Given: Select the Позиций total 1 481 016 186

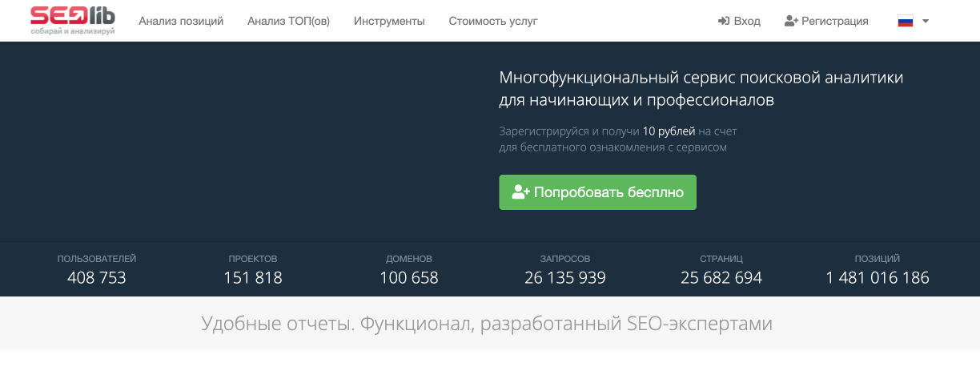Looking at the screenshot, I should click(x=878, y=278).
